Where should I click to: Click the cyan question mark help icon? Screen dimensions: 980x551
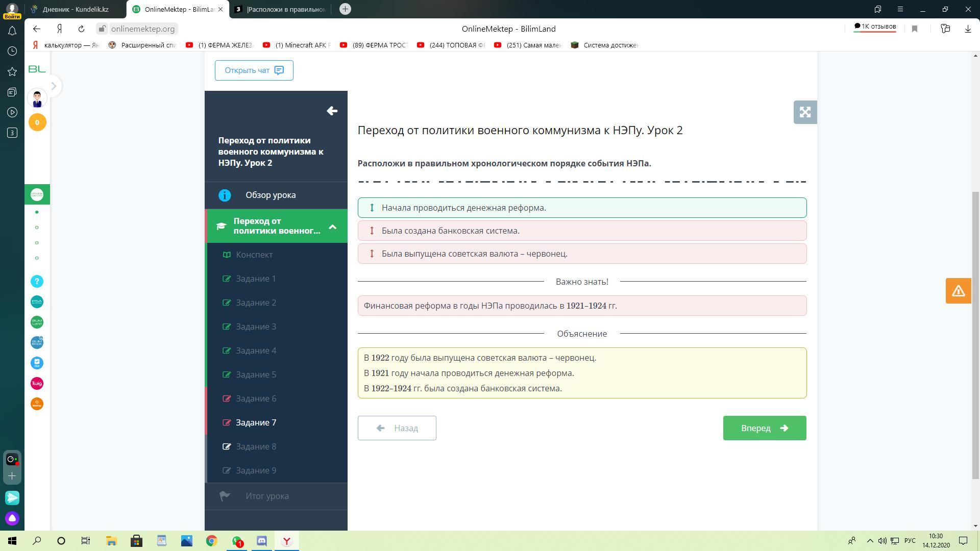pos(37,282)
